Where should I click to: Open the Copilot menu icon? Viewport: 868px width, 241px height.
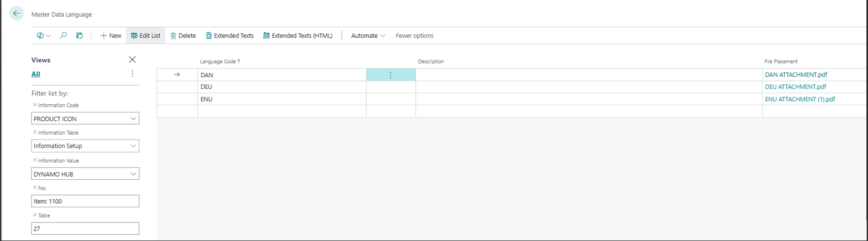pos(41,36)
